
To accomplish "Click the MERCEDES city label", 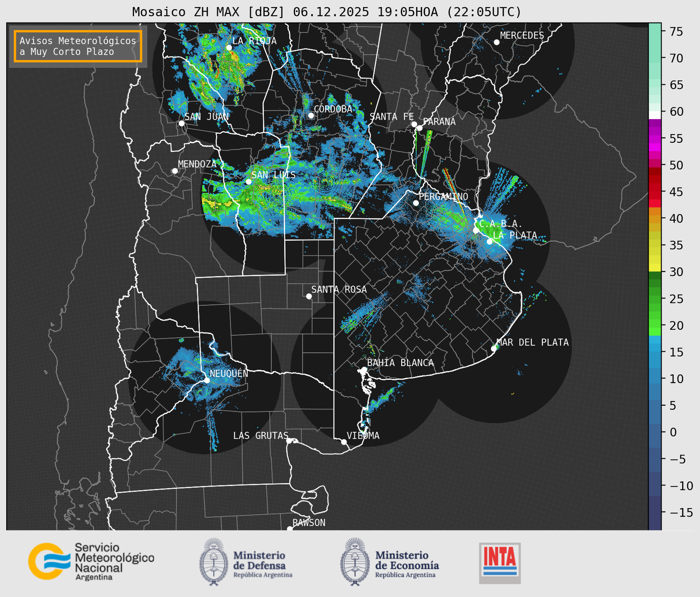I will tap(522, 35).
